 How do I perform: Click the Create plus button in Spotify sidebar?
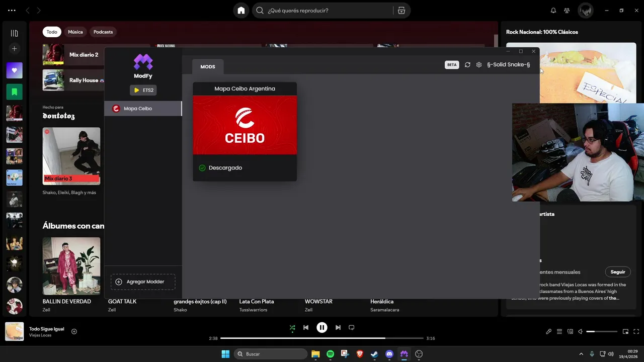pyautogui.click(x=14, y=49)
